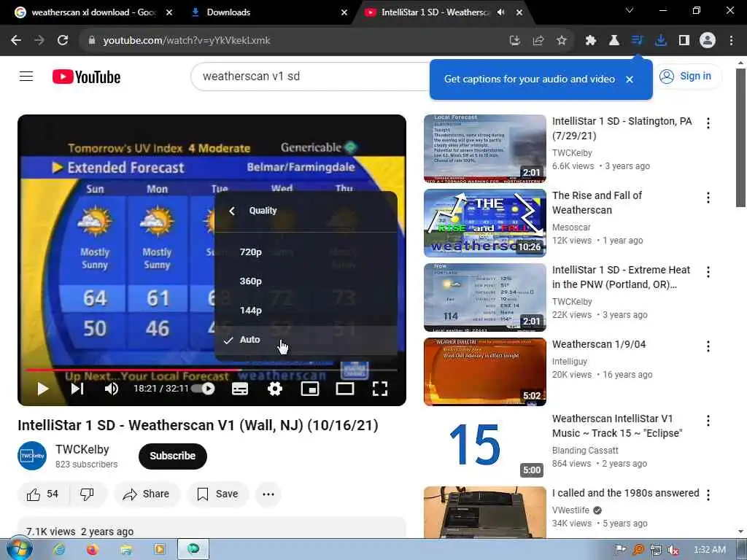Subscribe to TWCKelby channel
747x560 pixels.
[172, 456]
